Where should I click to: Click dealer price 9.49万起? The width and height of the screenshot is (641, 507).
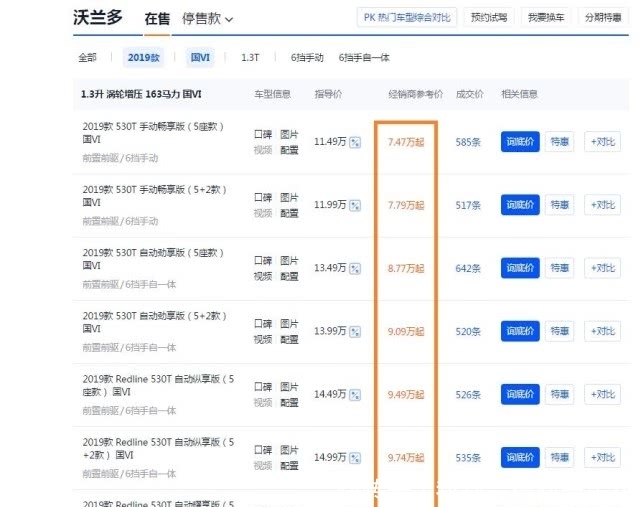pyautogui.click(x=406, y=395)
